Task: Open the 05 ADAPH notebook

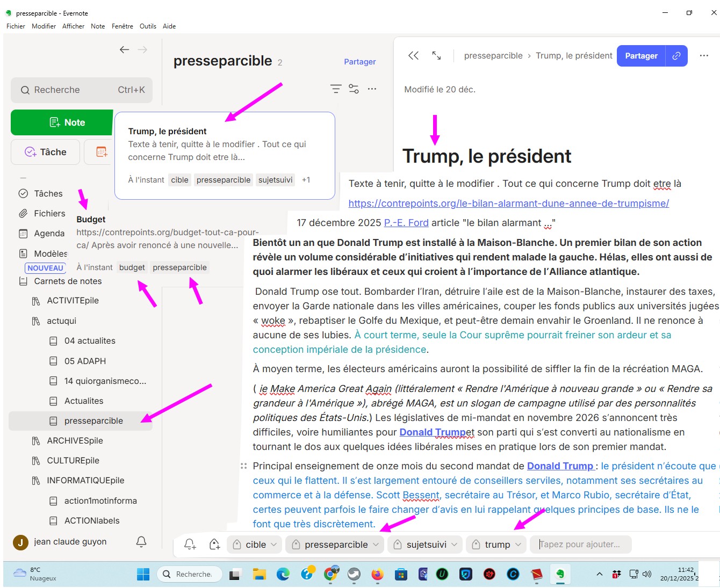Action: point(85,361)
